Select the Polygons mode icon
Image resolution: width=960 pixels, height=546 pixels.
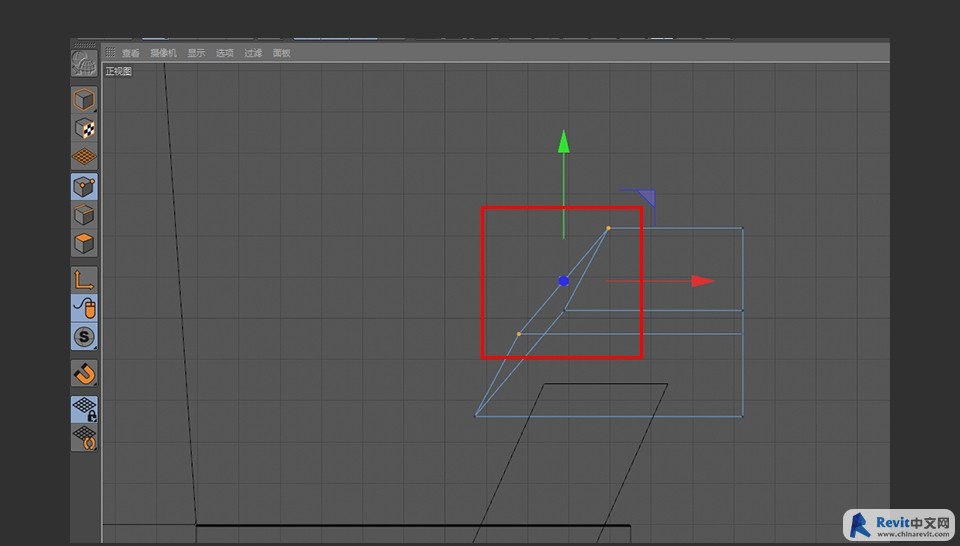[84, 244]
